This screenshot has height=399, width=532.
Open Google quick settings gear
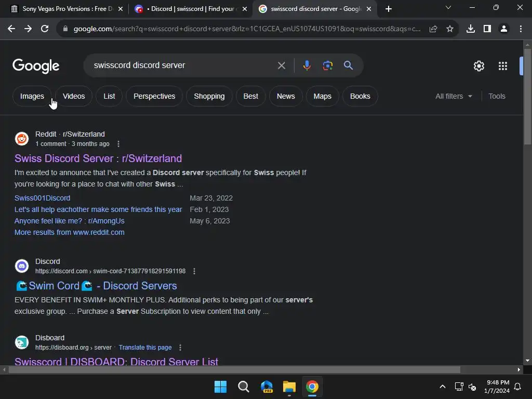click(x=478, y=66)
